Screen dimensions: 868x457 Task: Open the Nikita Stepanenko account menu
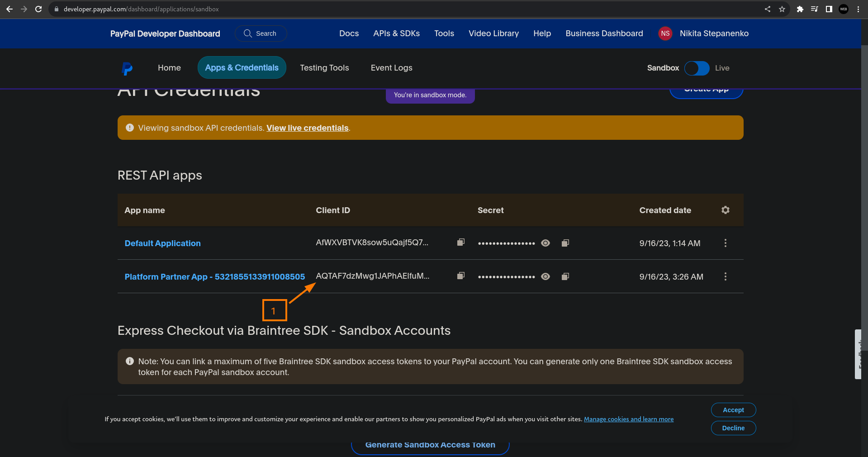pyautogui.click(x=714, y=33)
